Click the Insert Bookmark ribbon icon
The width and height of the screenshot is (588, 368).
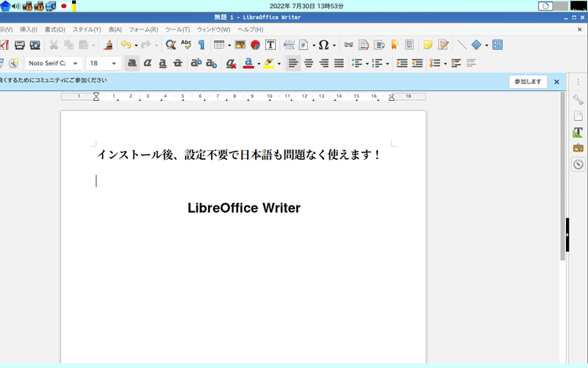[395, 45]
